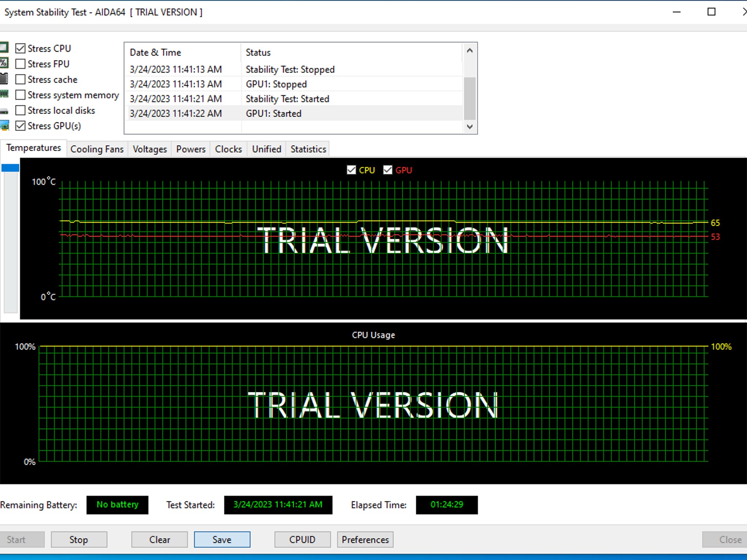The height and width of the screenshot is (560, 747).
Task: Enable the Stress FPU checkbox
Action: pos(20,64)
